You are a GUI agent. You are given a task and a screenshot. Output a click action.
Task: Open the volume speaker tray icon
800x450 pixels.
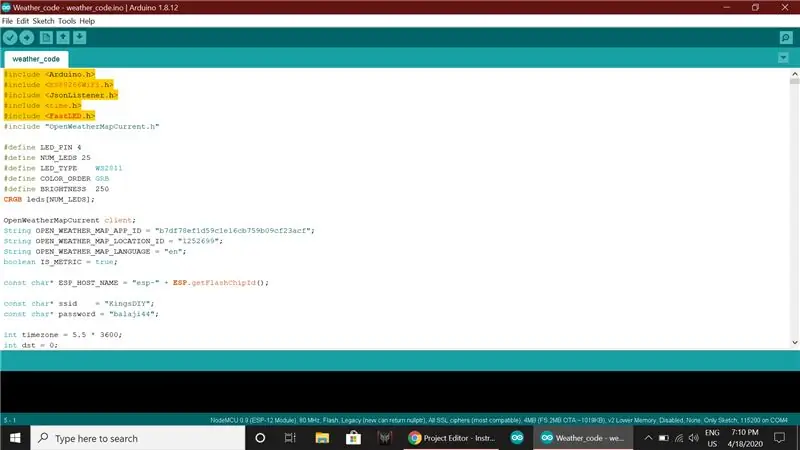click(x=693, y=438)
